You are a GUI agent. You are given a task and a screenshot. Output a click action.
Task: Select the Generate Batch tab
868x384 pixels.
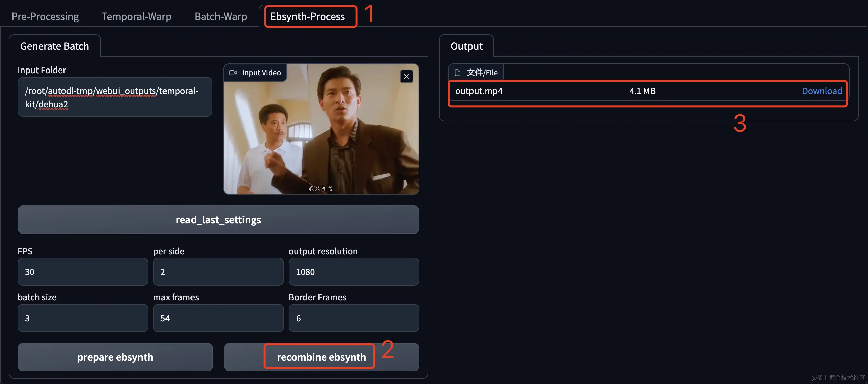55,46
